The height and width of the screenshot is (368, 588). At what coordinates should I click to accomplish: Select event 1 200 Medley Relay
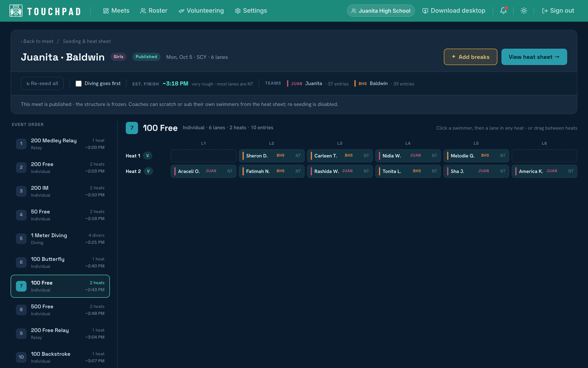(60, 144)
